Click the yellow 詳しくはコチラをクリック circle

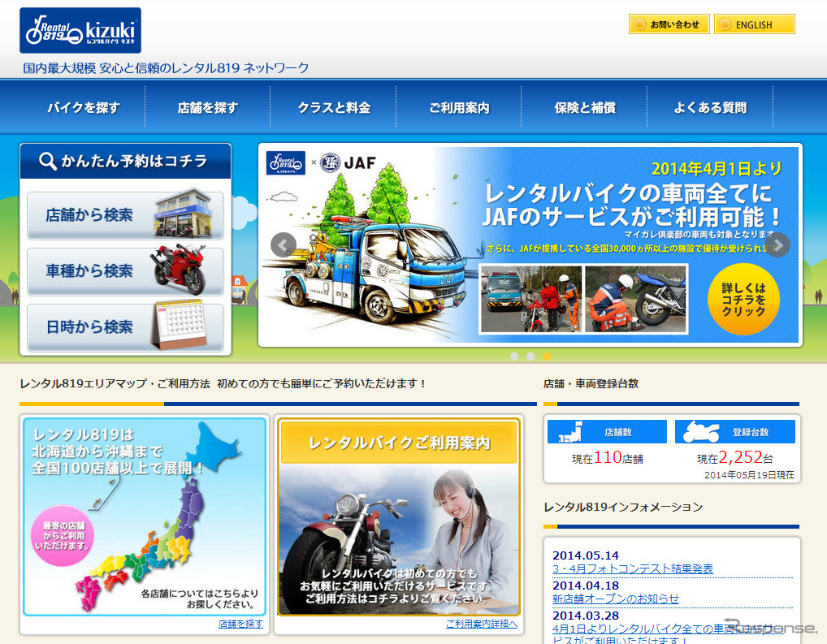tap(743, 299)
